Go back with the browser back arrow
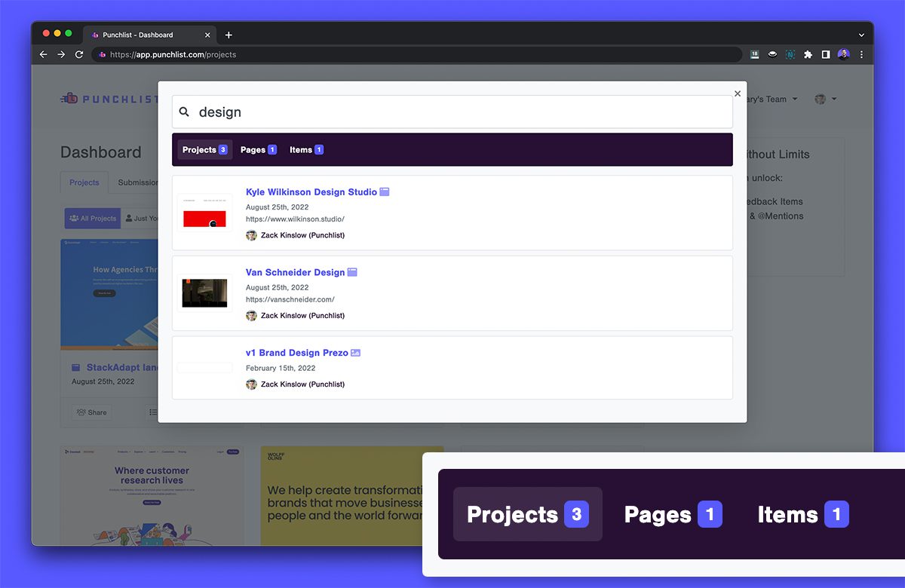The image size is (905, 588). click(43, 54)
